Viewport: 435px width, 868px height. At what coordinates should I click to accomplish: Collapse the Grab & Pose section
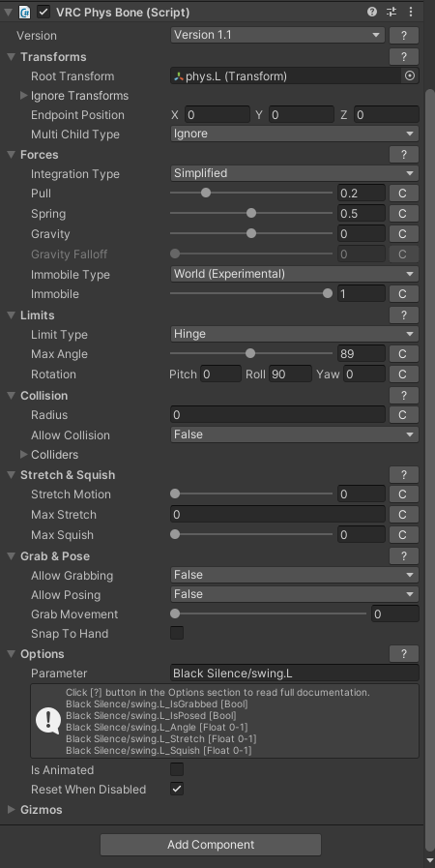pyautogui.click(x=11, y=555)
